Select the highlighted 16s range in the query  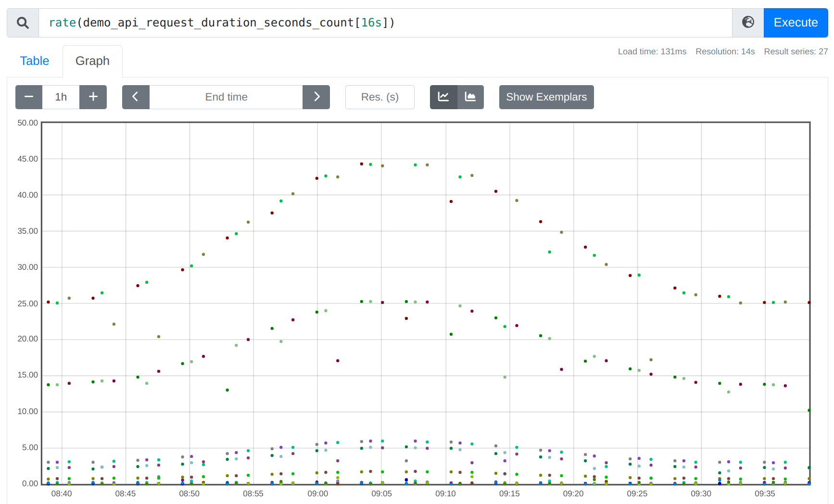[x=371, y=22]
